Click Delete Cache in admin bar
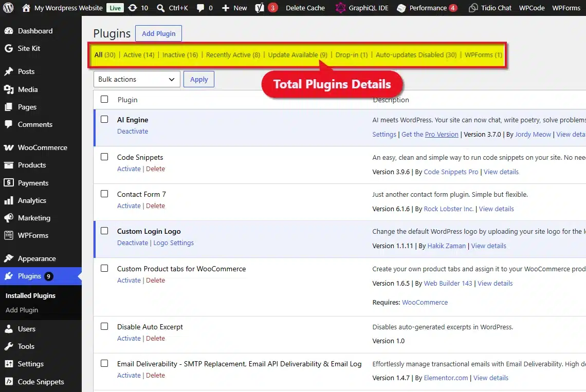The width and height of the screenshot is (586, 392). (305, 8)
